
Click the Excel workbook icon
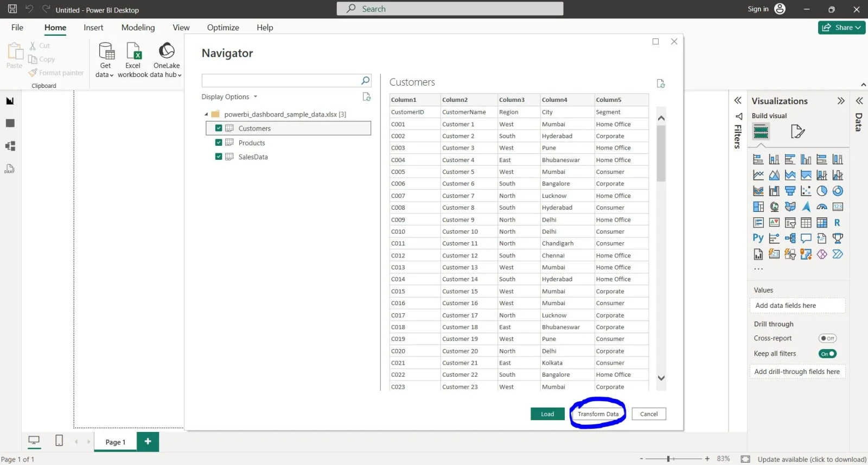pos(133,51)
